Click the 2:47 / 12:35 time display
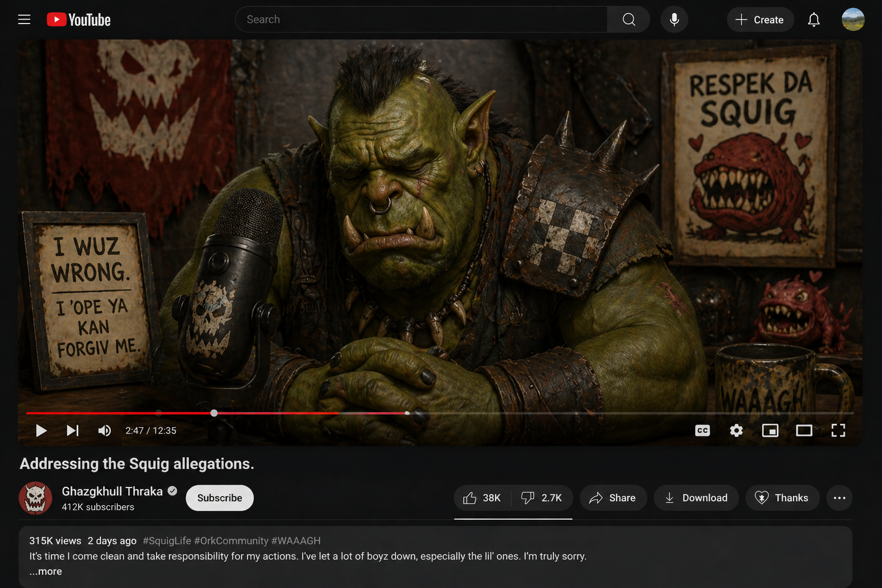882x588 pixels. click(x=151, y=431)
